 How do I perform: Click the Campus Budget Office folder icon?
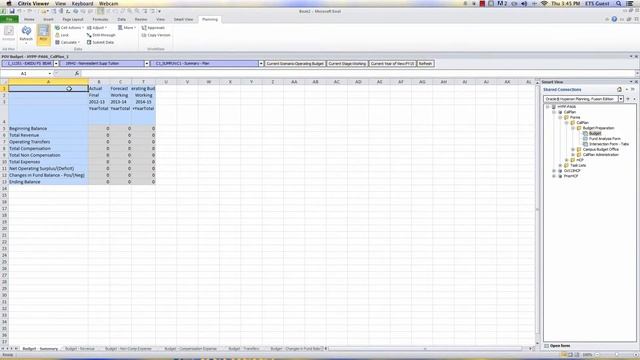(579, 149)
